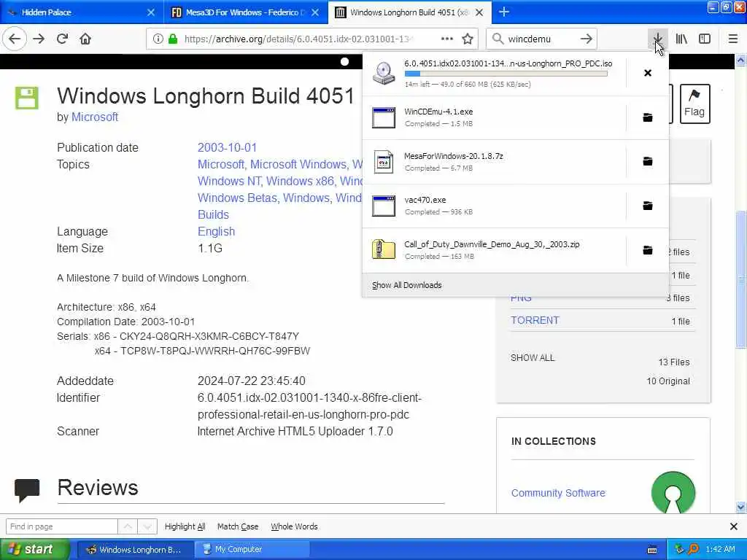Viewport: 747px width, 560px height.
Task: Open the WinCDEmu-4.1.exe download entry
Action: [494, 117]
